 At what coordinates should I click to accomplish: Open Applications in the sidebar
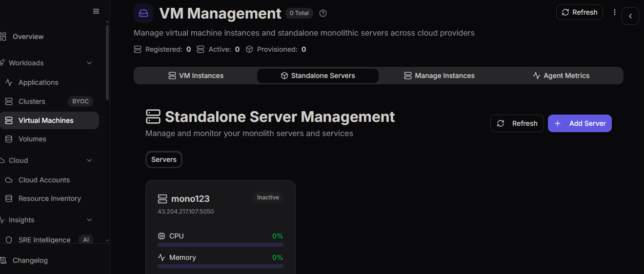click(38, 82)
